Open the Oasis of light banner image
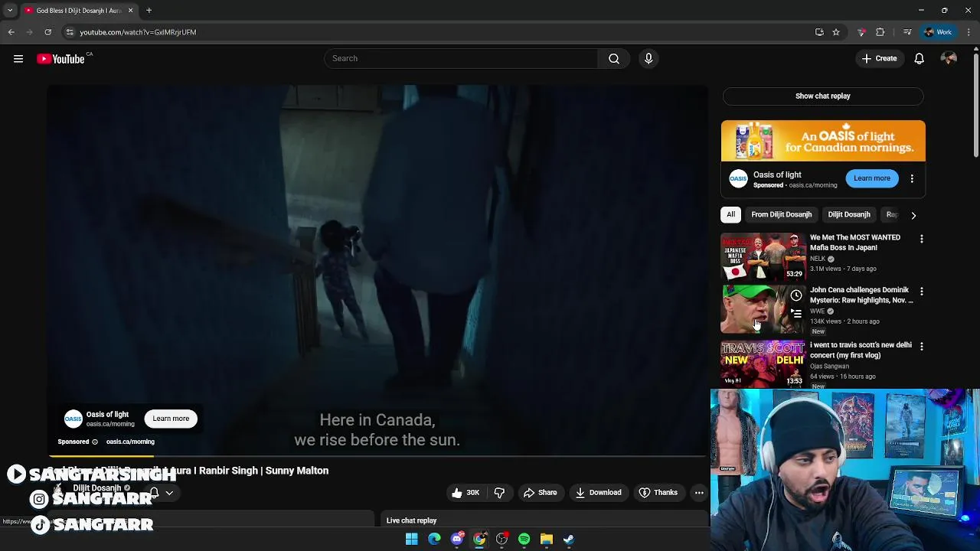Screen dimensions: 980x551 pyautogui.click(x=823, y=142)
